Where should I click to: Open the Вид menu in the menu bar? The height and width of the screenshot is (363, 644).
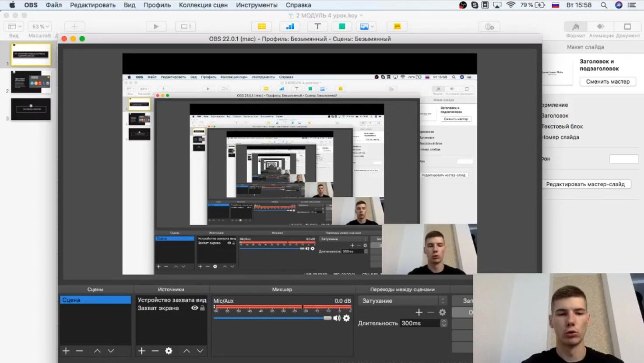(130, 5)
